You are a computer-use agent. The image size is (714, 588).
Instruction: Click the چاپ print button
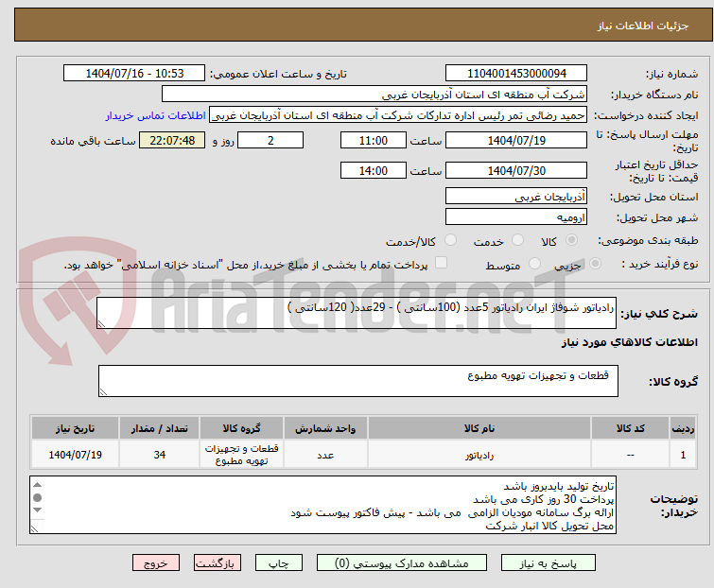pos(278,563)
